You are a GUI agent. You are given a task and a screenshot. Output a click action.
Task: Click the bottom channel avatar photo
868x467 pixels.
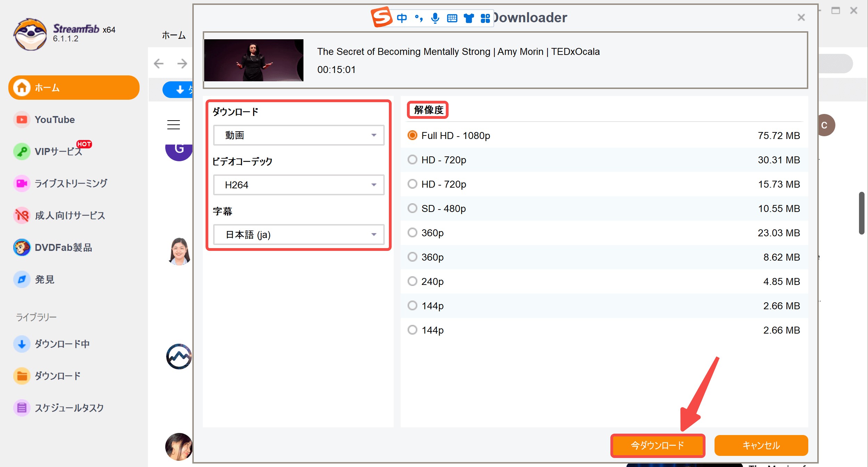tap(179, 446)
